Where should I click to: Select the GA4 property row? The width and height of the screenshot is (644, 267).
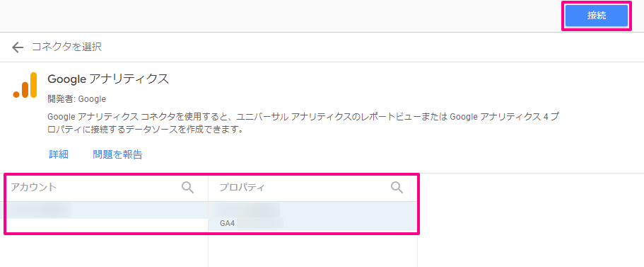pos(312,217)
